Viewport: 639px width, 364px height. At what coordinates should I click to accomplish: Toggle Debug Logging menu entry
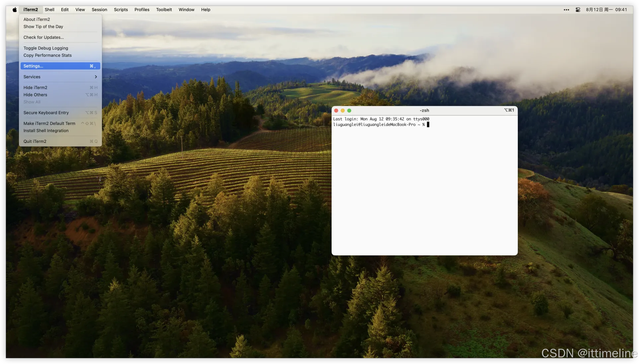click(46, 48)
